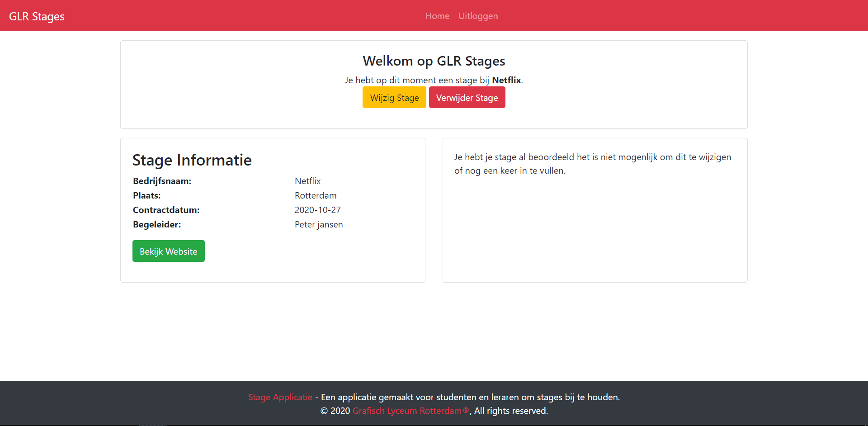The image size is (868, 426).
Task: Select the Rotterdam place value
Action: click(x=316, y=195)
